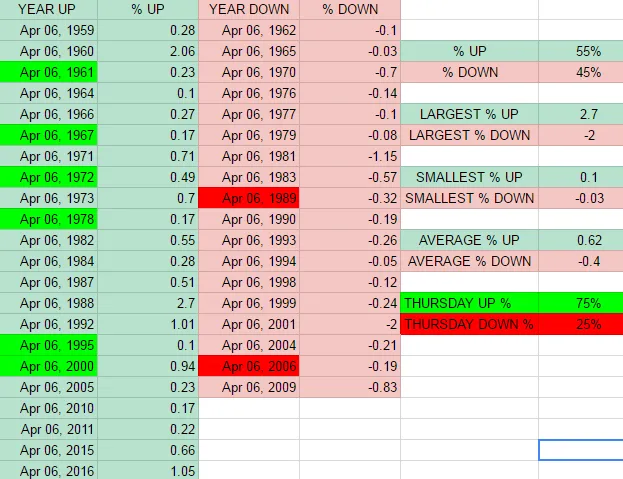Select the highlighted Apr 06, 1967 cell

point(48,135)
